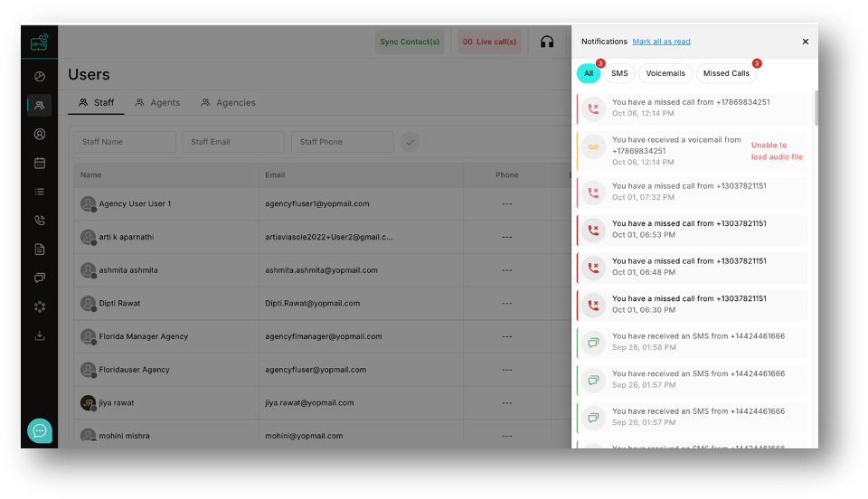Click the calendar icon in the sidebar
The image size is (868, 499).
pos(40,163)
